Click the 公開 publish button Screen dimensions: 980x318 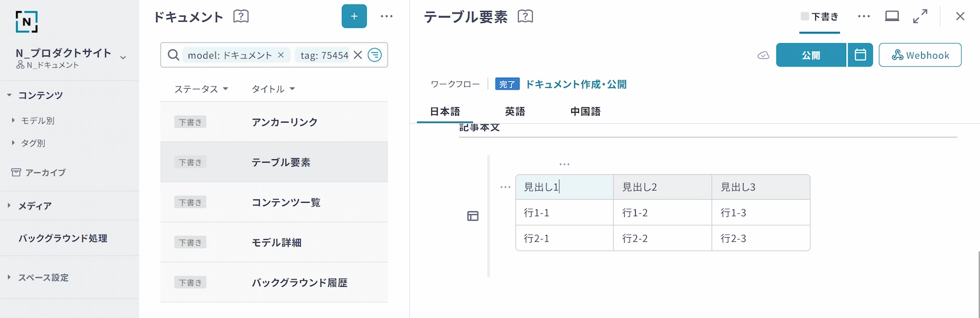coord(811,55)
